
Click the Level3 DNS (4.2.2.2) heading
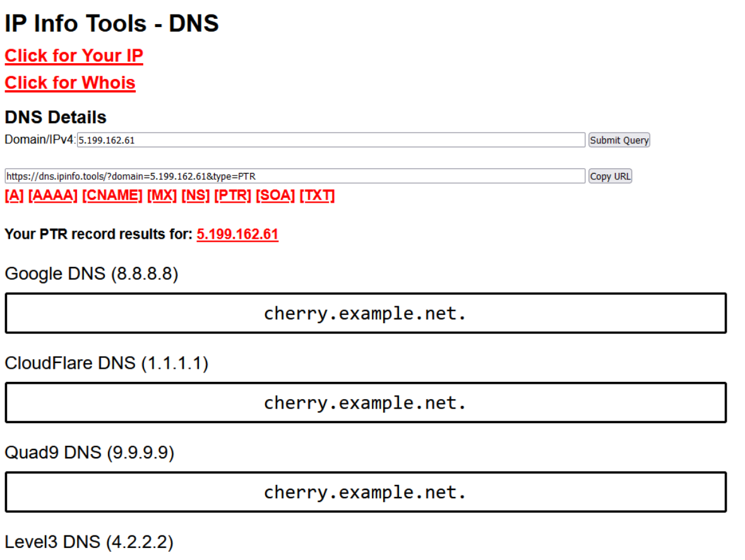(89, 542)
